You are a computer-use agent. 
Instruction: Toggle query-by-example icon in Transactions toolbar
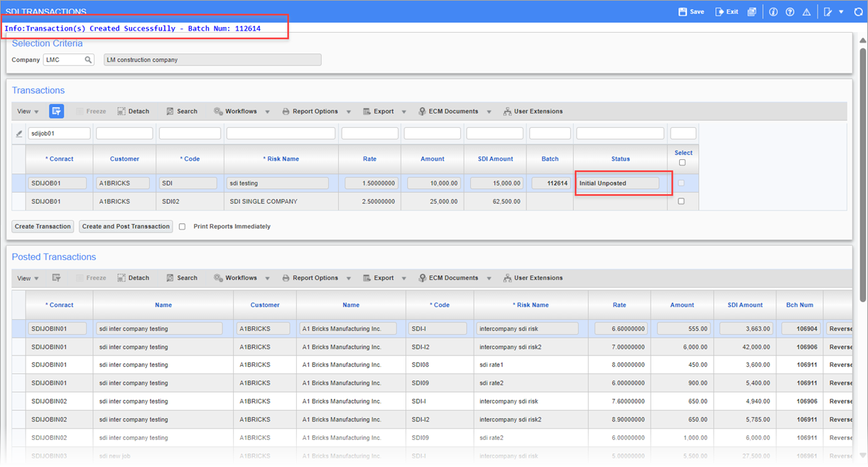pos(57,111)
